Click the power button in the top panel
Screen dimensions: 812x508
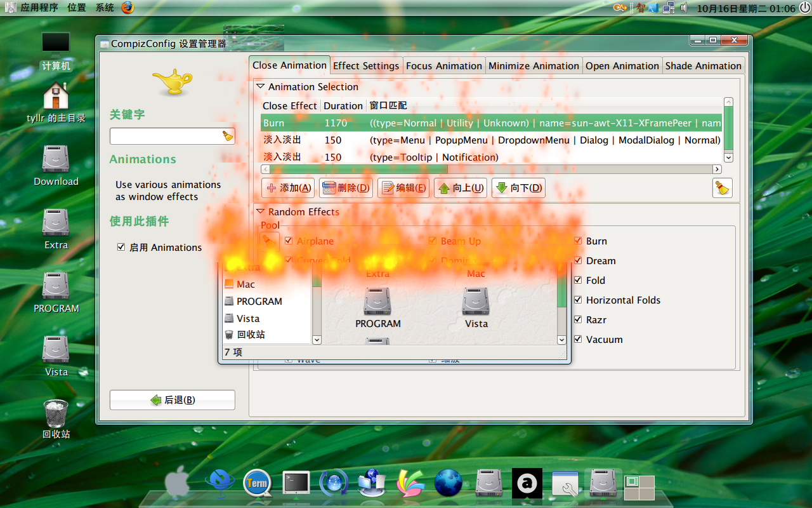pos(804,8)
